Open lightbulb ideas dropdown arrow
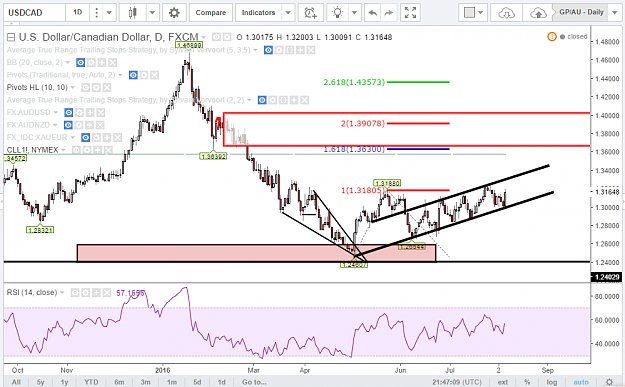Image resolution: width=625 pixels, height=387 pixels. pyautogui.click(x=354, y=13)
